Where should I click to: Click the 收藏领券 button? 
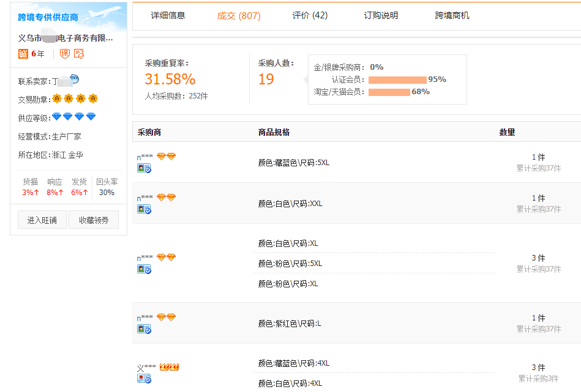tap(94, 220)
